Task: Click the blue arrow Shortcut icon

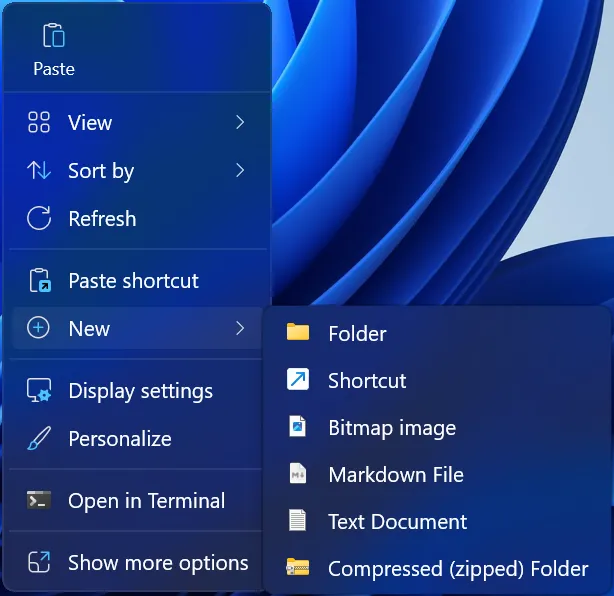Action: pyautogui.click(x=298, y=380)
